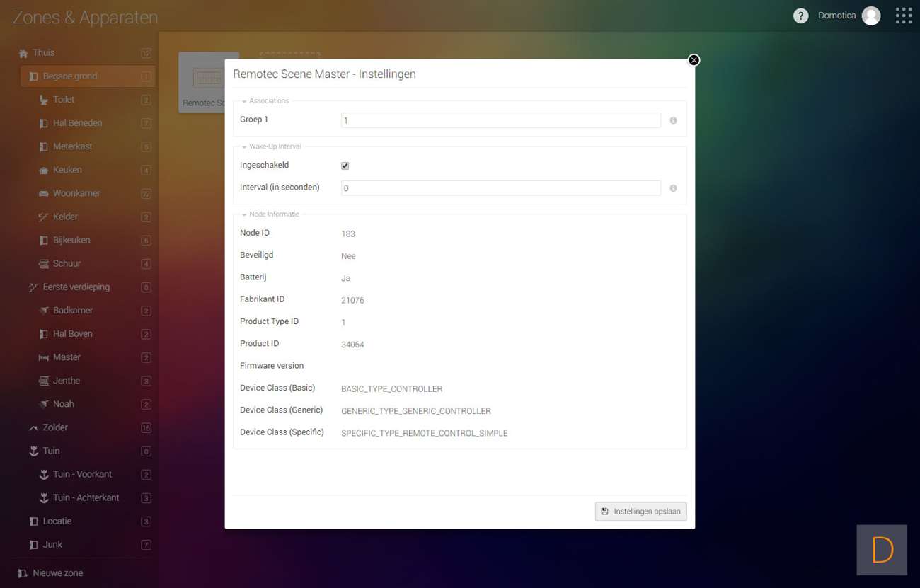Image resolution: width=920 pixels, height=588 pixels.
Task: Click the orange D logo badge
Action: point(882,550)
